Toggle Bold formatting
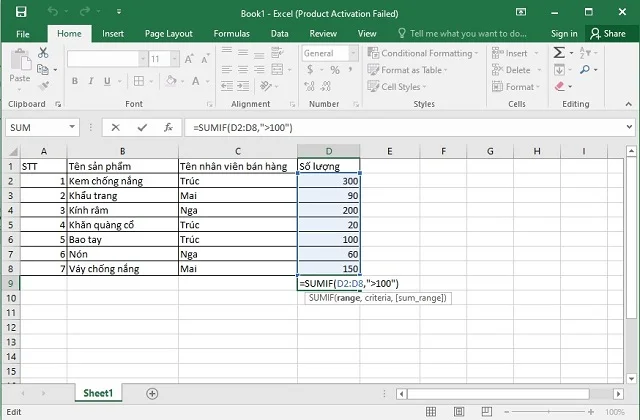This screenshot has width=640, height=420. [x=76, y=80]
